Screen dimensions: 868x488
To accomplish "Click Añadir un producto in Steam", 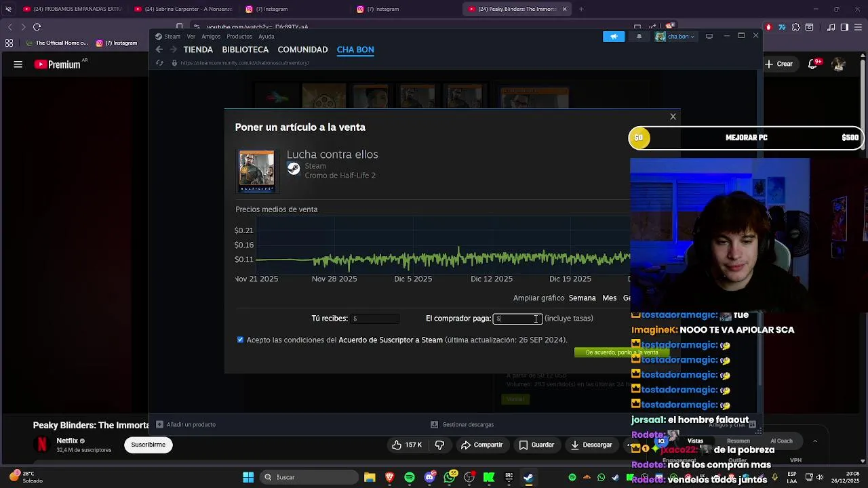I will pos(186,424).
